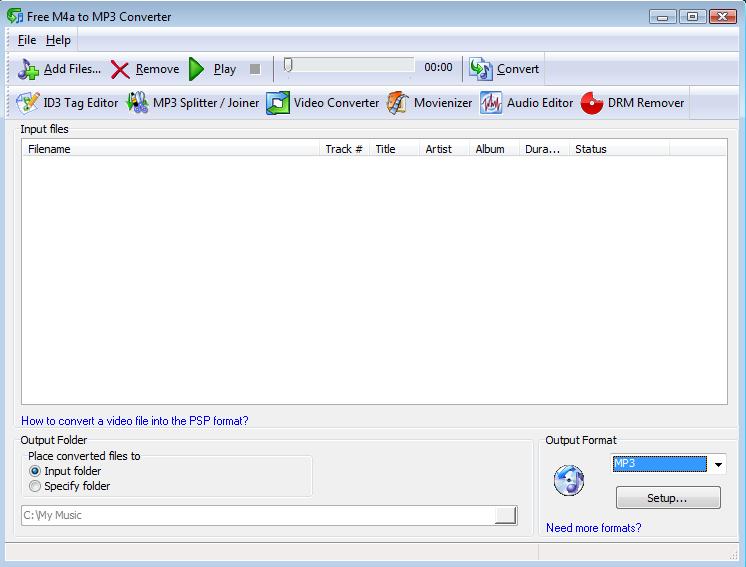Minimize the converter window
This screenshot has height=567, width=746.
[662, 17]
